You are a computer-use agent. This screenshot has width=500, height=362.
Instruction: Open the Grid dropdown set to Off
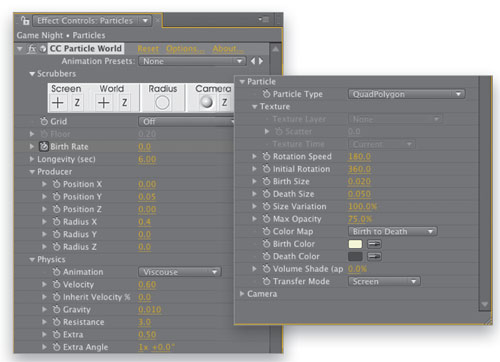click(187, 122)
